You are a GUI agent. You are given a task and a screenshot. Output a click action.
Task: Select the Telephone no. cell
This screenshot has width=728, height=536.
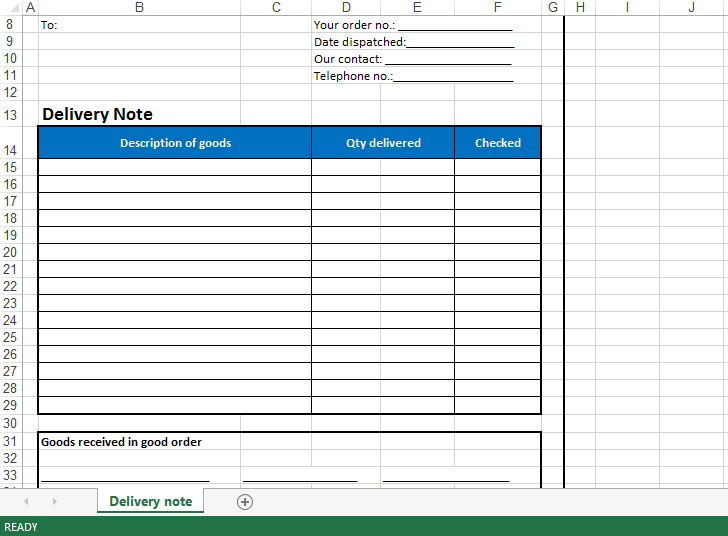coord(353,76)
